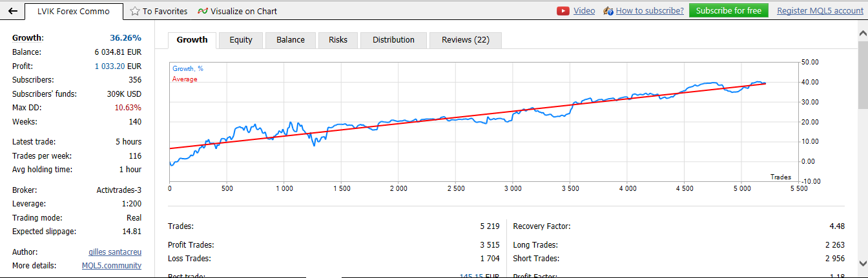Switch to the Distribution tab
Screen dimensions: 868x278
pyautogui.click(x=393, y=40)
